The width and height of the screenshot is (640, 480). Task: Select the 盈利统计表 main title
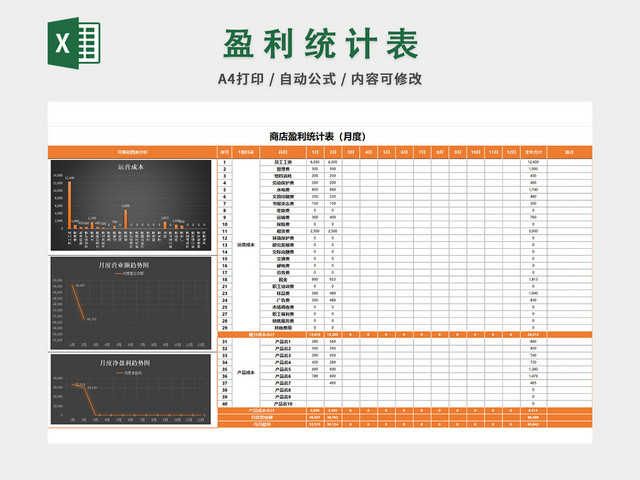coord(320,44)
